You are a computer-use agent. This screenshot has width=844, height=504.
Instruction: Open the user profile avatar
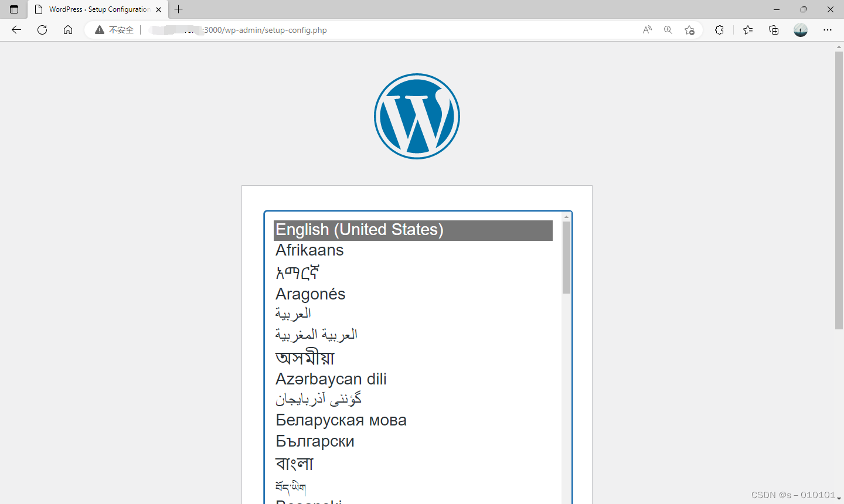point(801,30)
